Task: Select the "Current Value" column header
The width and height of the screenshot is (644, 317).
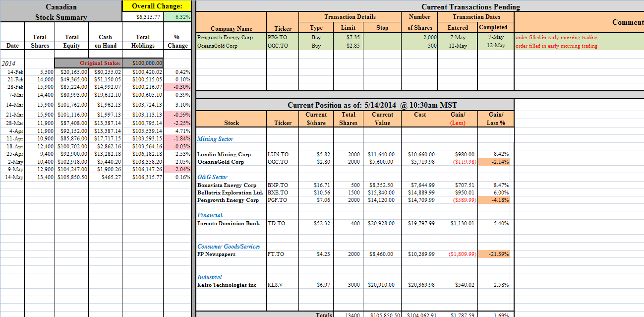Action: coord(382,119)
